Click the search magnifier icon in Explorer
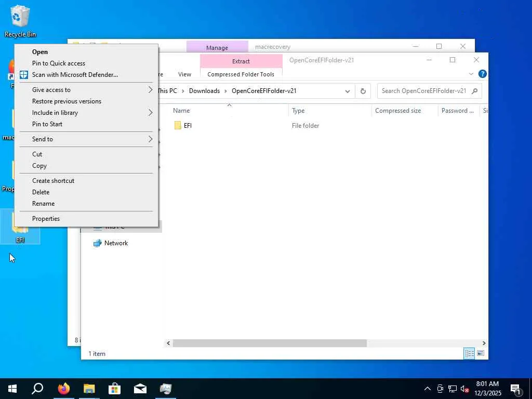This screenshot has width=532, height=399. click(x=475, y=91)
